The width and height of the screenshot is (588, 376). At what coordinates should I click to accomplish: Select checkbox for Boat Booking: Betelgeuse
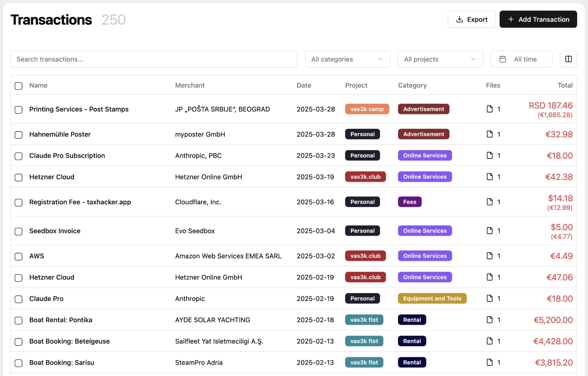point(19,342)
